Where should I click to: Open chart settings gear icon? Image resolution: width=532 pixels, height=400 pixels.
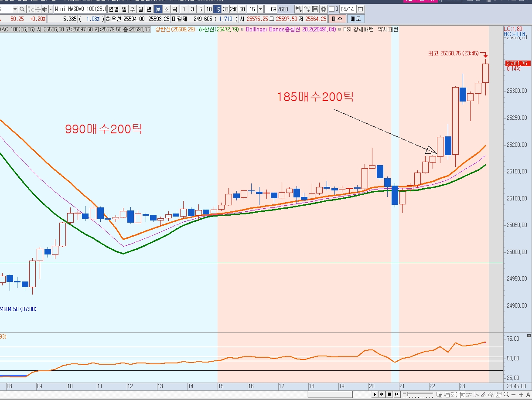(323, 9)
